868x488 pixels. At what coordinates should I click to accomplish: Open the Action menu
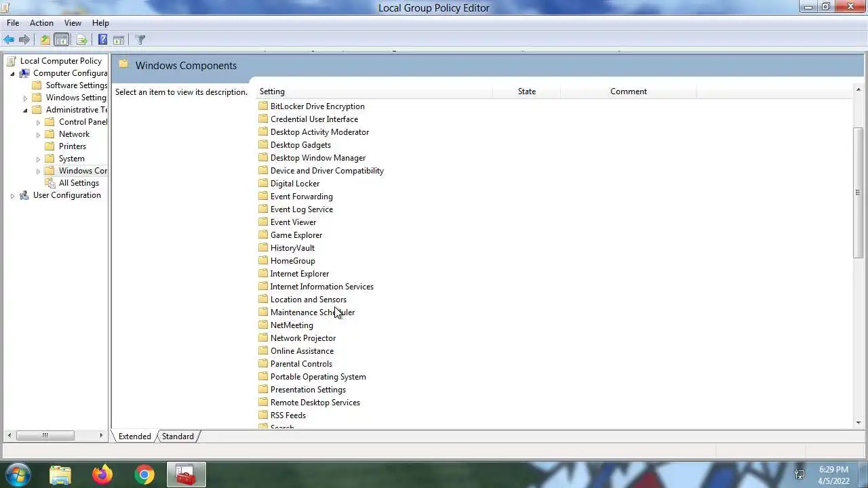click(41, 23)
